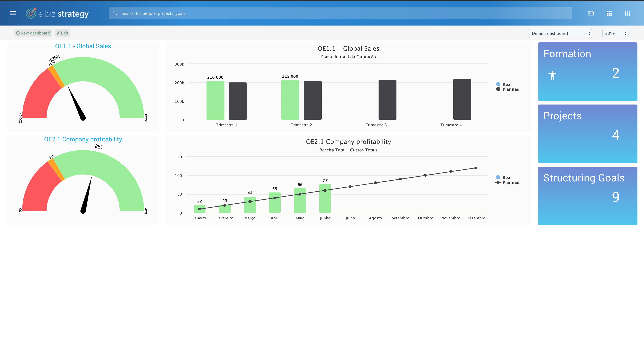Toggle Planned series in profitability legend
This screenshot has height=337, width=644.
coord(511,182)
